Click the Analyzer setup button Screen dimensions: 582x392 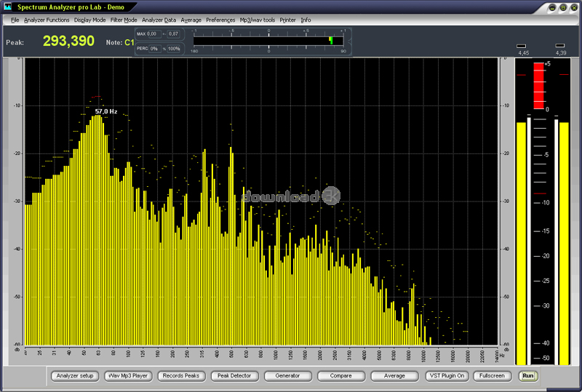(x=76, y=376)
